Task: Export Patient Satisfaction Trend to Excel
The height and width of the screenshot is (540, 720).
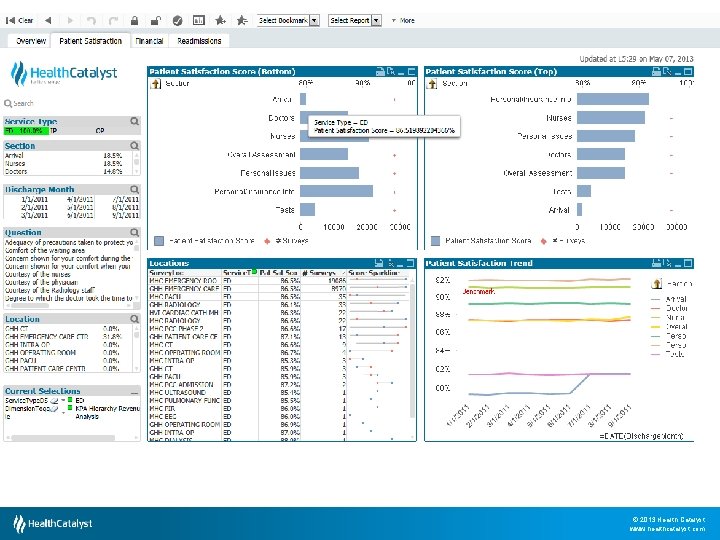Action: point(667,263)
